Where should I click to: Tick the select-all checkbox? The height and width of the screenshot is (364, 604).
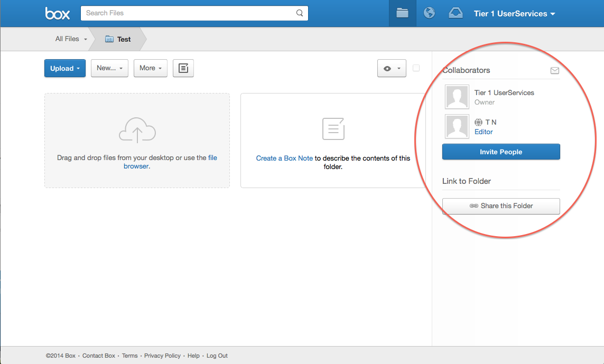click(416, 68)
